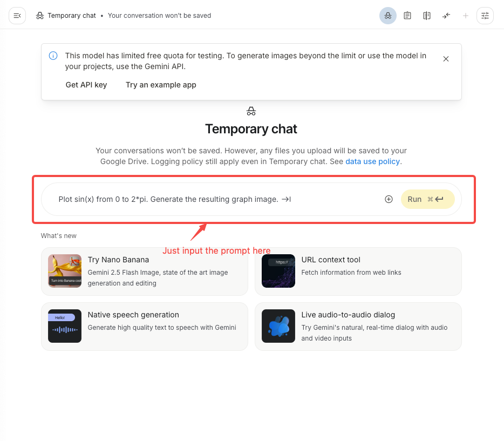Open the run settings sliders icon

(485, 16)
